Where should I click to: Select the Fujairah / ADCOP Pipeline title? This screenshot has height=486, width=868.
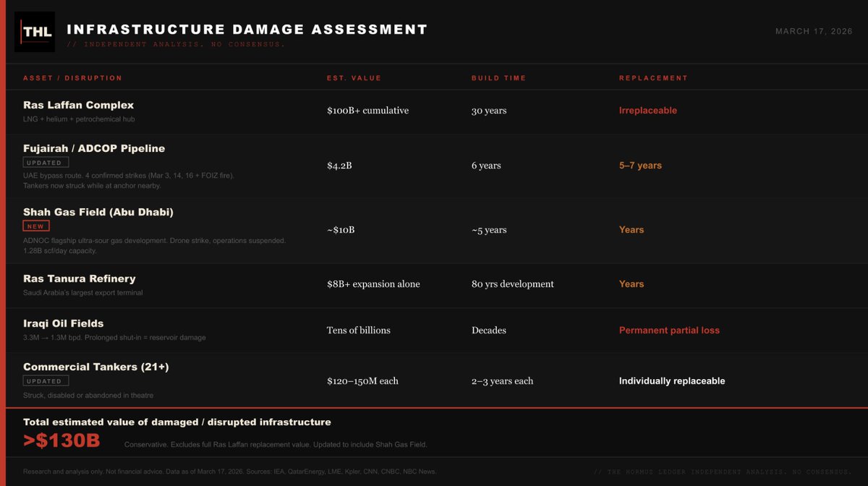94,148
